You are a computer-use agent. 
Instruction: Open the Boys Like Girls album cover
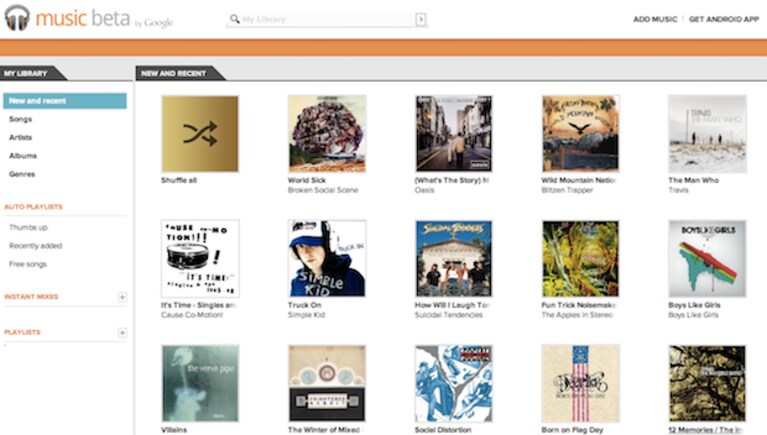(707, 258)
